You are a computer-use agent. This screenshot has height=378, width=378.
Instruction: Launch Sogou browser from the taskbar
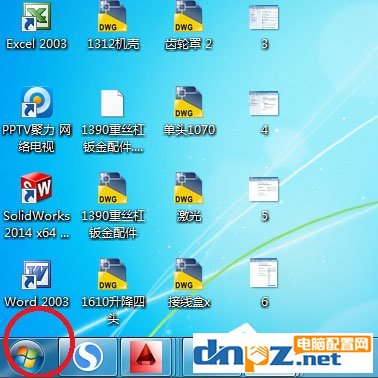tap(88, 358)
